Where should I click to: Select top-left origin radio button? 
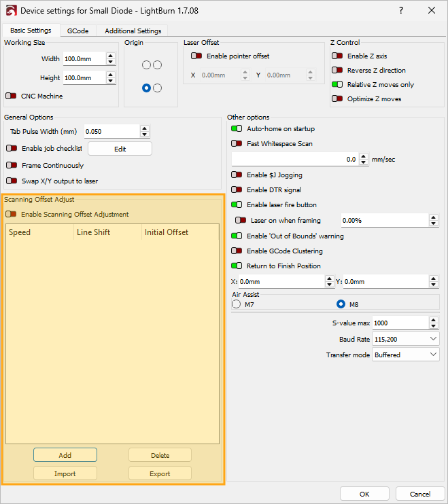coord(146,65)
